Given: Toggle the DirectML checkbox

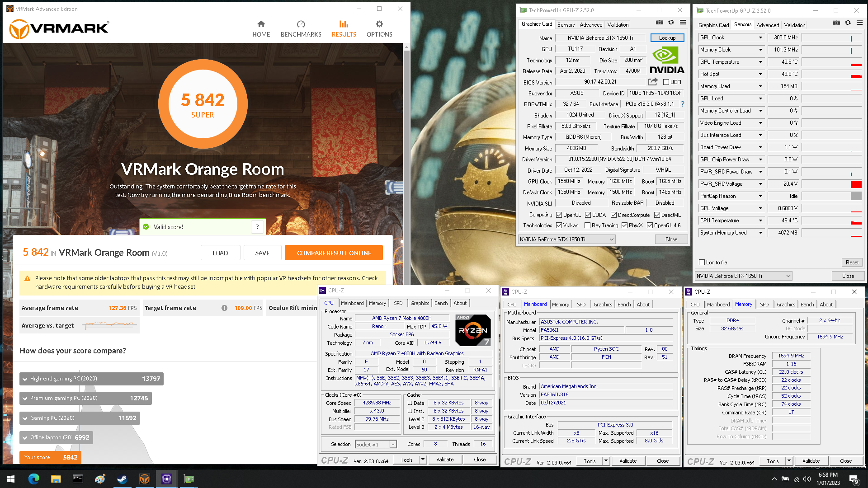Looking at the screenshot, I should pos(657,215).
